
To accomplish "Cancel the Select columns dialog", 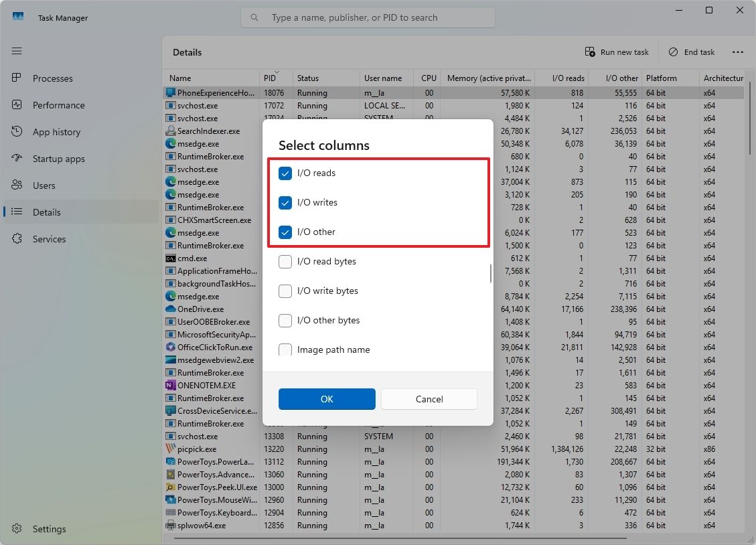I will pyautogui.click(x=429, y=399).
